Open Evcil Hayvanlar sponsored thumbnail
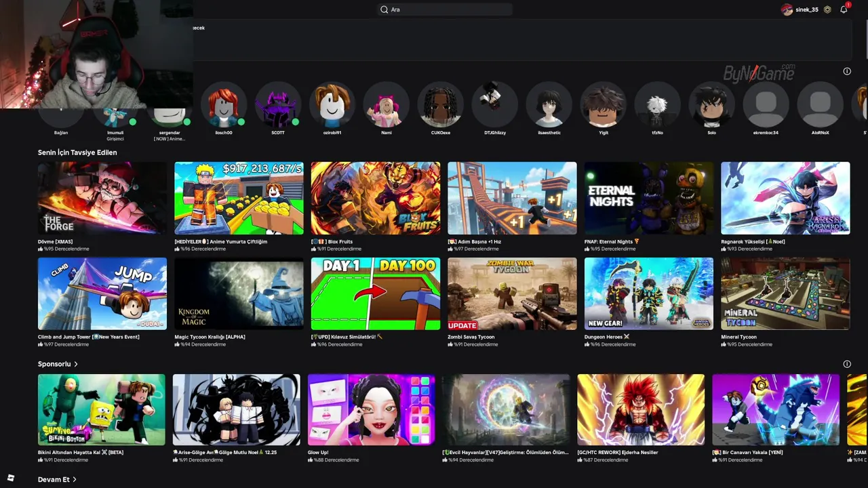The image size is (868, 488). click(x=506, y=409)
